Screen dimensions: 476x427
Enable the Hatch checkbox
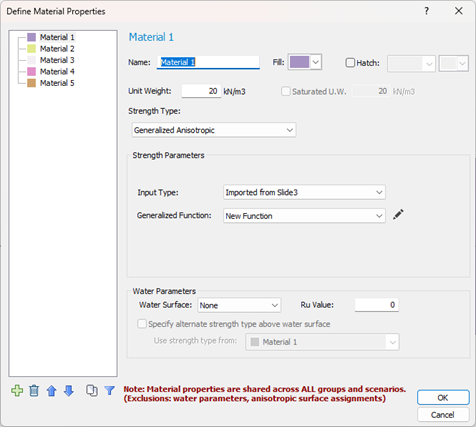pos(350,63)
